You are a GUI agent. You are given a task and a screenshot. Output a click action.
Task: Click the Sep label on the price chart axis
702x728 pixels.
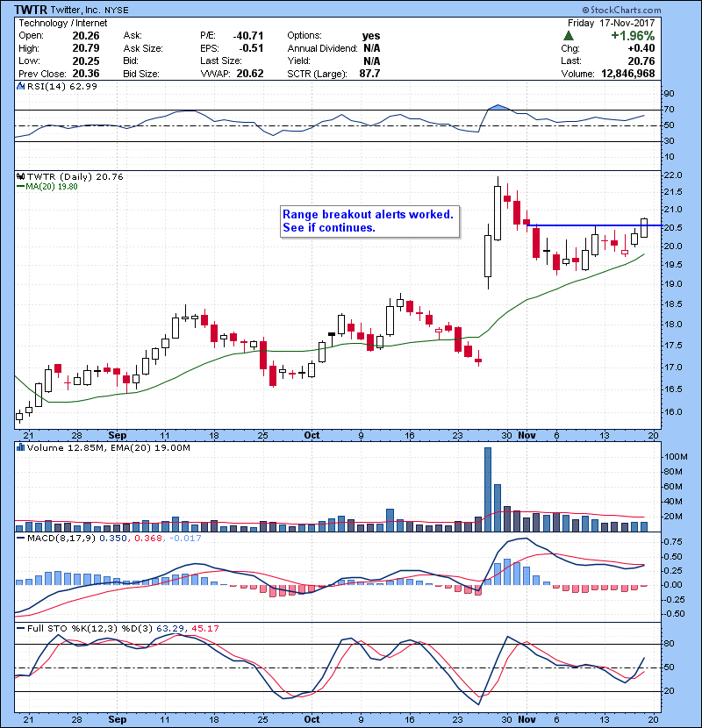[x=117, y=436]
